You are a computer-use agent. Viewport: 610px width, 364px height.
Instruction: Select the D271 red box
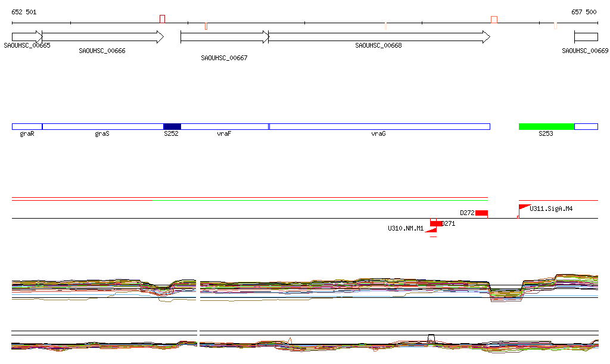pyautogui.click(x=436, y=223)
